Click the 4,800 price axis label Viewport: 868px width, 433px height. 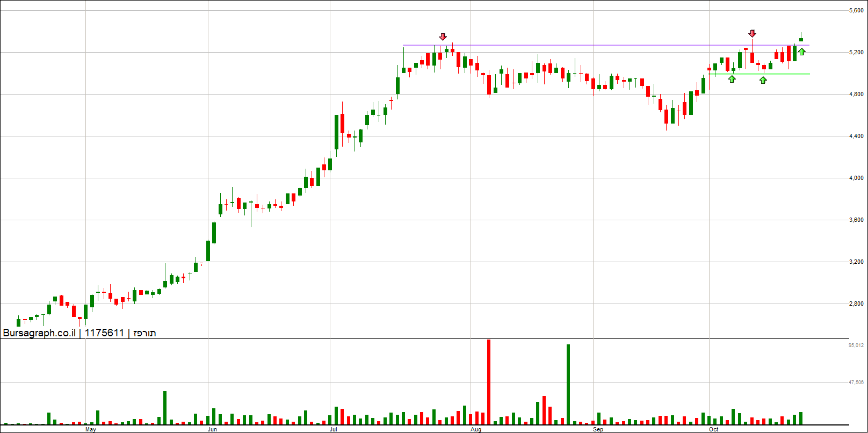pos(857,94)
